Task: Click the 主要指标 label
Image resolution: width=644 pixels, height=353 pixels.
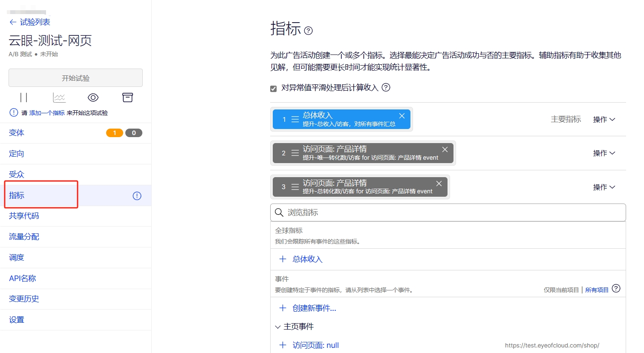Action: (566, 119)
